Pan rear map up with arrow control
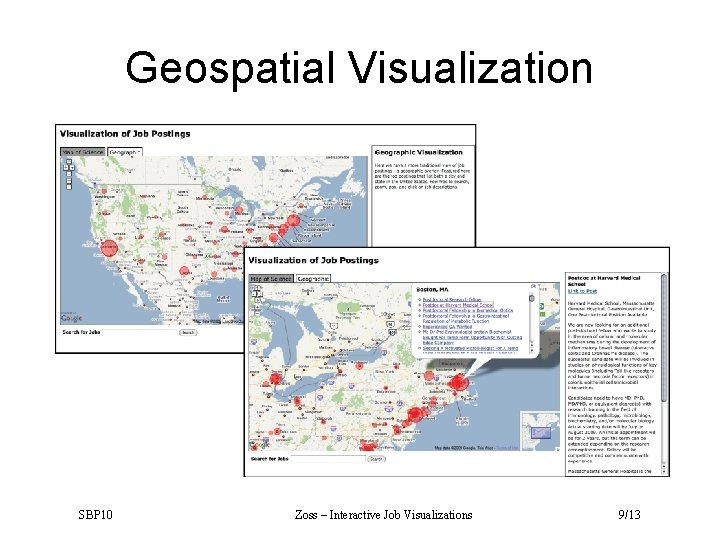This screenshot has height=540, width=720. (69, 162)
